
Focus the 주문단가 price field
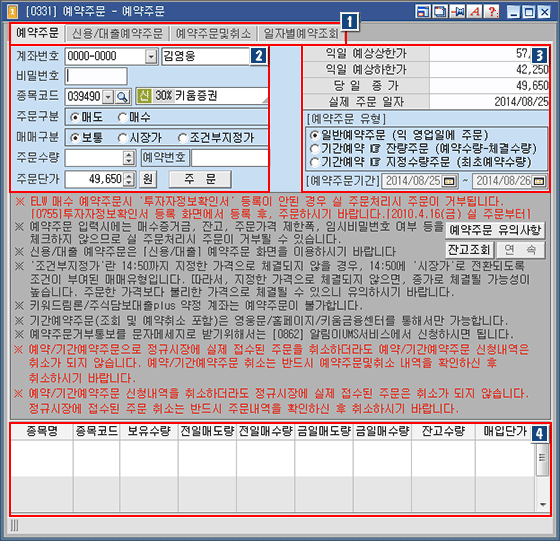click(94, 179)
